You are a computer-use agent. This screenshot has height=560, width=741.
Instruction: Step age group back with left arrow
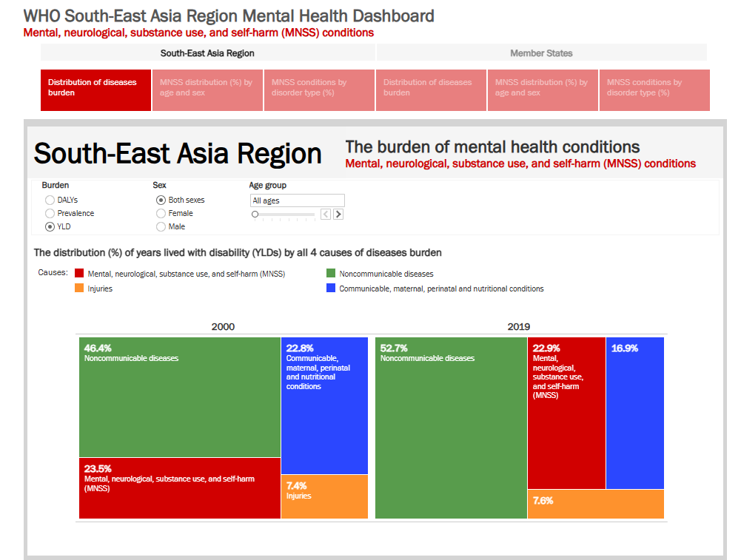pos(326,215)
